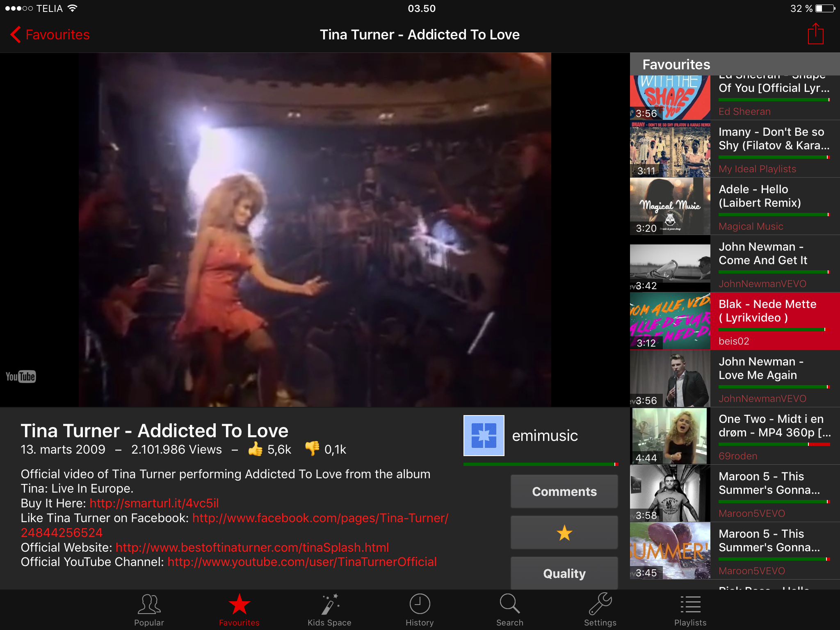This screenshot has width=840, height=630.
Task: Switch to the Favourites tab
Action: tap(239, 610)
